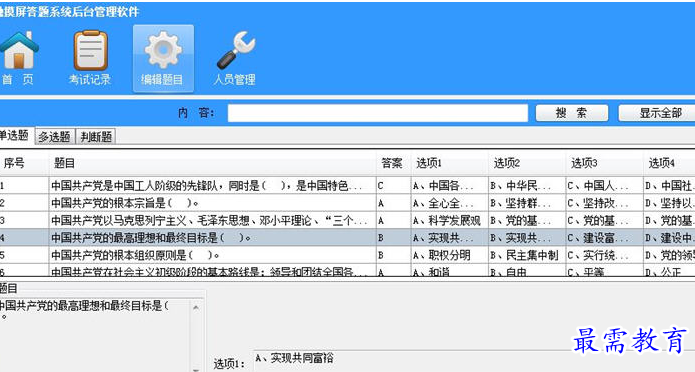Image resolution: width=695 pixels, height=372 pixels.
Task: Click cell C、实行统... in row 5
Action: pyautogui.click(x=605, y=255)
